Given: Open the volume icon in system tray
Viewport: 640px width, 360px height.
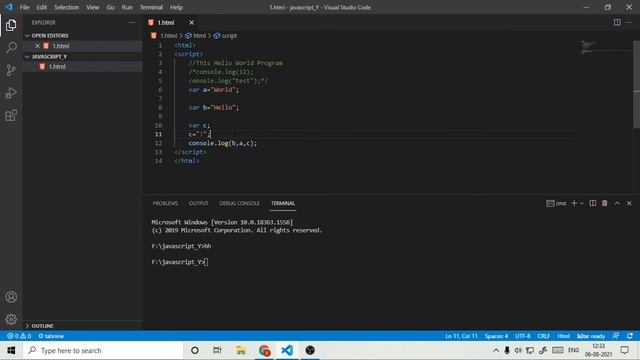Looking at the screenshot, I should point(518,351).
